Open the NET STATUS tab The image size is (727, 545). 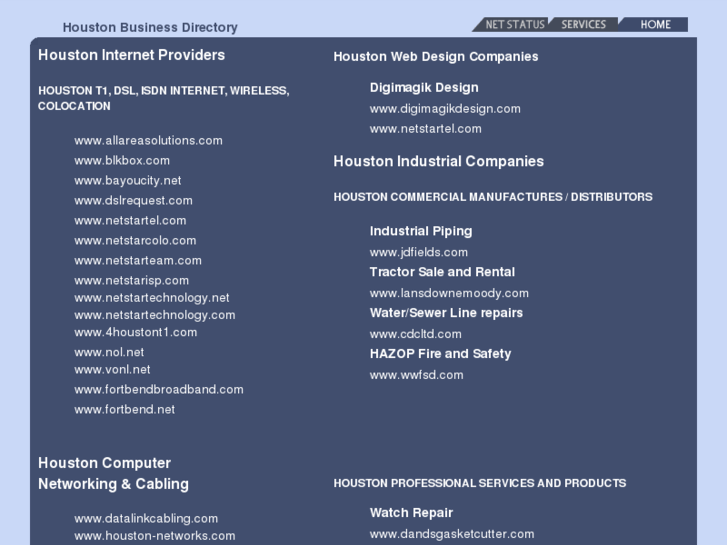coord(514,25)
